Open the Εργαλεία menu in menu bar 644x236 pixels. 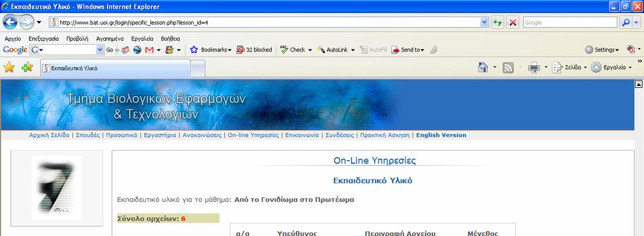coord(142,39)
